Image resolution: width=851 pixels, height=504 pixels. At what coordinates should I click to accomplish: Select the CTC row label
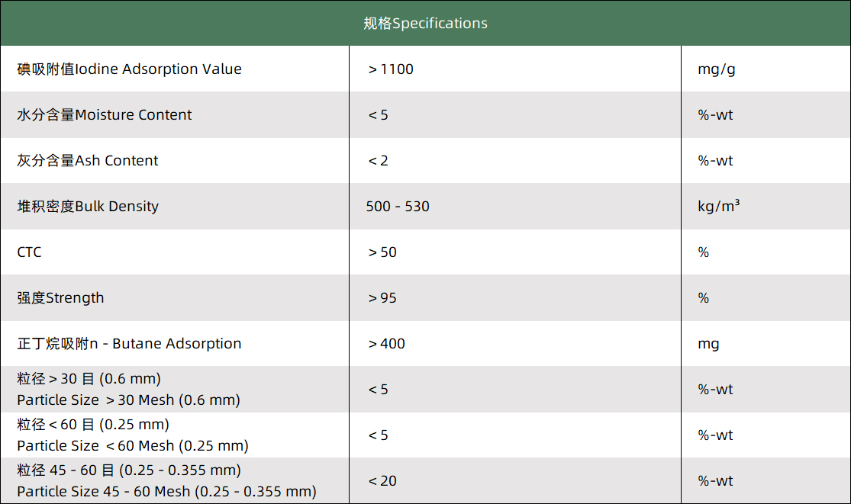coord(29,252)
